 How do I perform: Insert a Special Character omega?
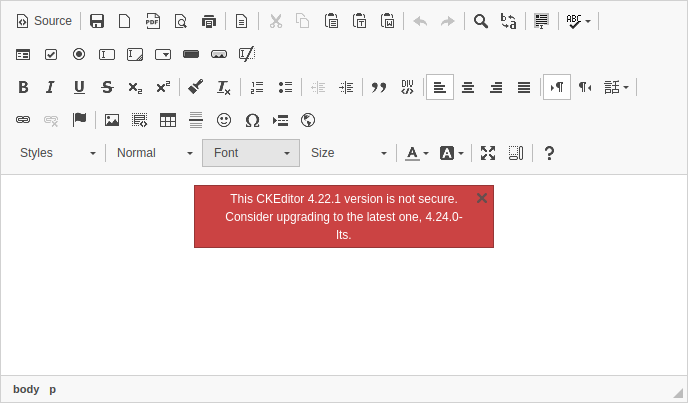tap(252, 120)
